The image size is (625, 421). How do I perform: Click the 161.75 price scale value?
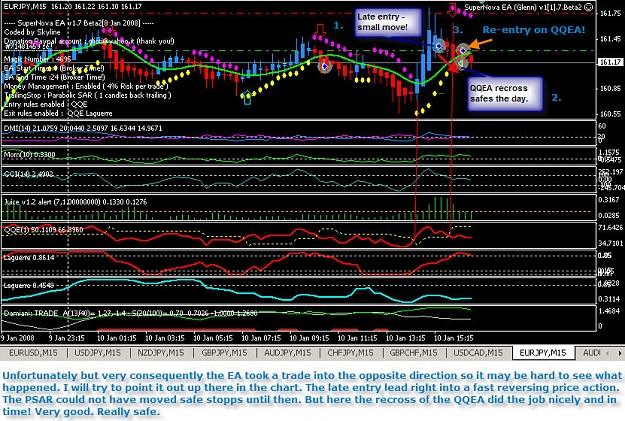(610, 13)
